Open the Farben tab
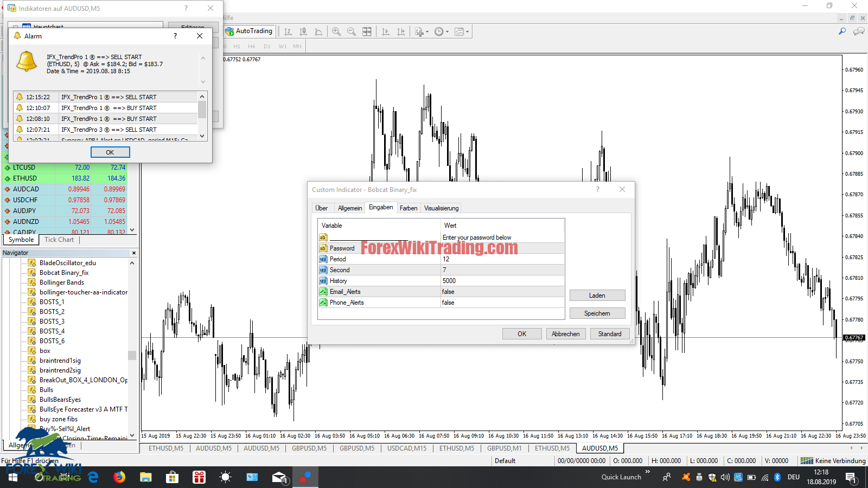The height and width of the screenshot is (488, 868). click(409, 208)
